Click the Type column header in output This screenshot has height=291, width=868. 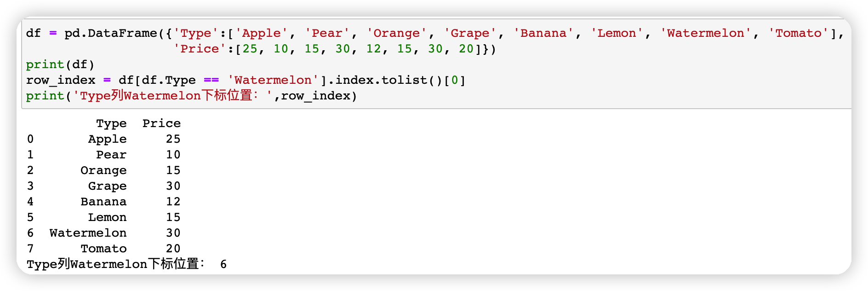coord(111,123)
